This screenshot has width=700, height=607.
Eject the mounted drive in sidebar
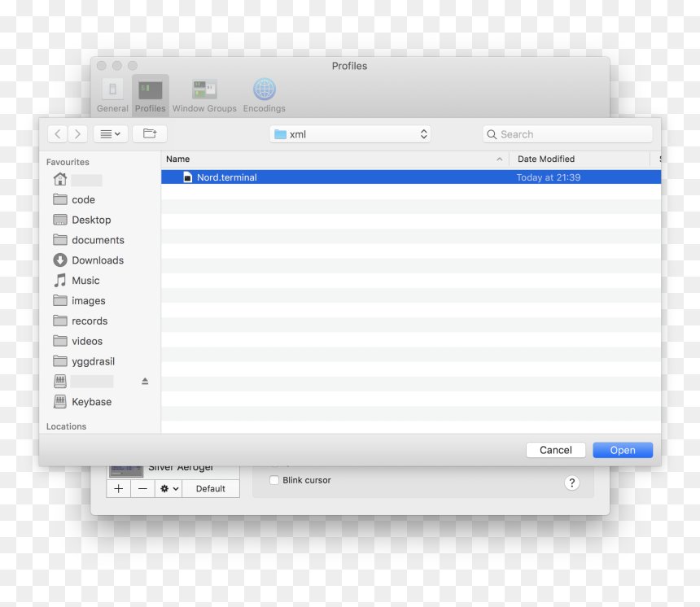[x=145, y=381]
